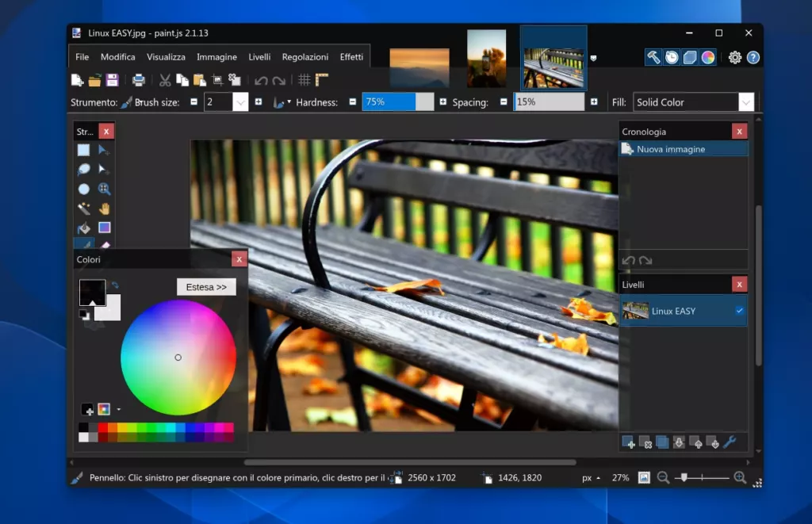Open the Visualizza menu
The width and height of the screenshot is (812, 524).
166,57
